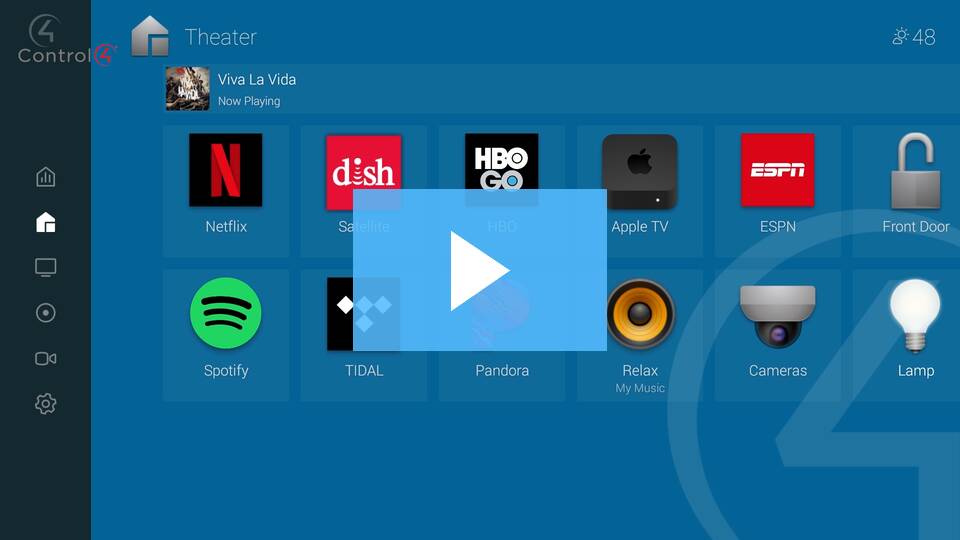Open the dish Satellite tile

[364, 191]
